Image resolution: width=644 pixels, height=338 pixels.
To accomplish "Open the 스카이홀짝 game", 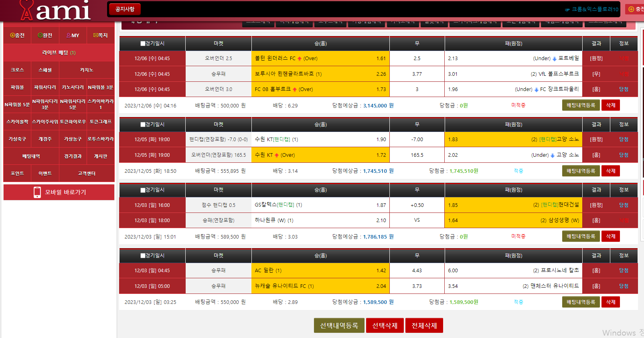I will coord(17,121).
